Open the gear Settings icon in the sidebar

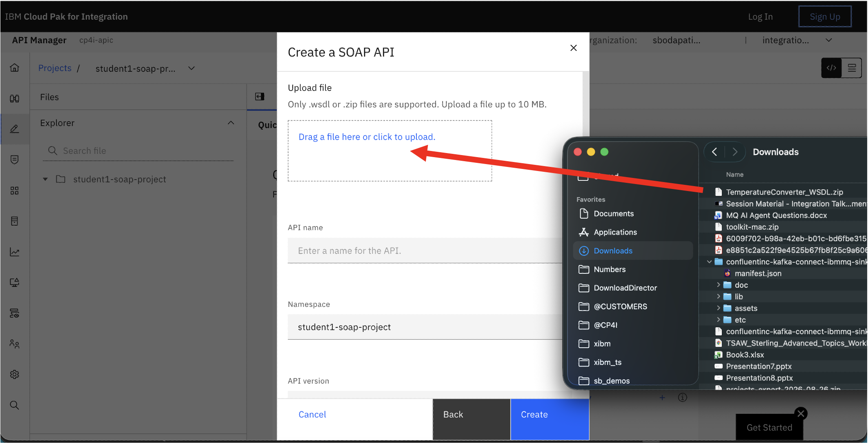click(x=15, y=374)
